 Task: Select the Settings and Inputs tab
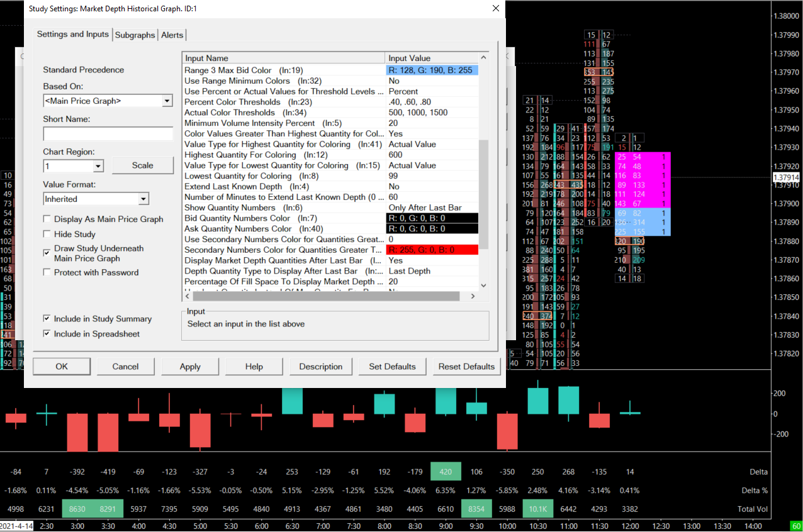[72, 34]
